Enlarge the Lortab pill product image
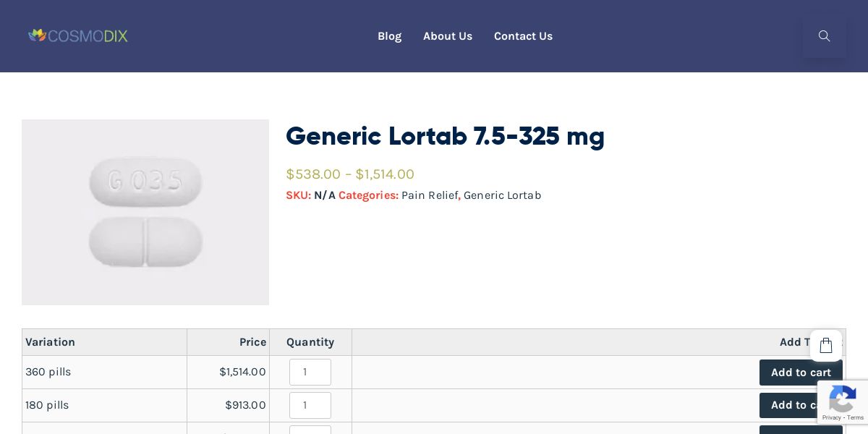This screenshot has width=868, height=434. tap(145, 212)
